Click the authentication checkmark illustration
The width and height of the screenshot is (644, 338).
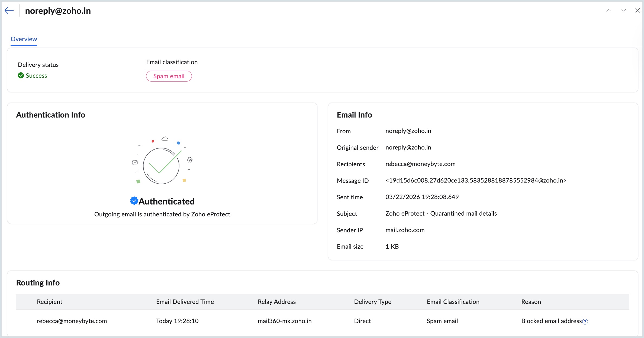click(x=162, y=161)
